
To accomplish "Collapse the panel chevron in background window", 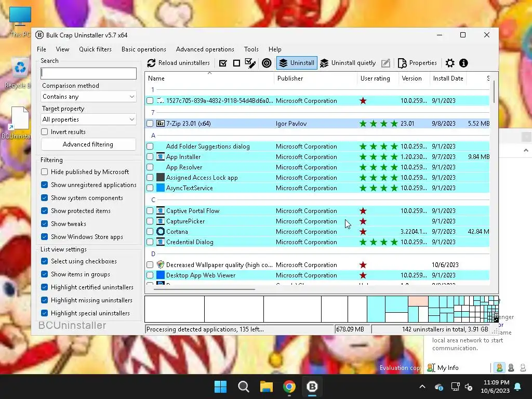I will pos(526,150).
